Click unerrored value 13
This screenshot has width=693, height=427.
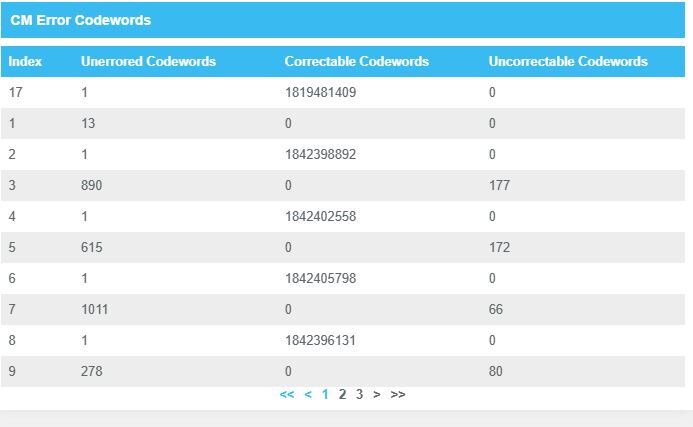(88, 123)
